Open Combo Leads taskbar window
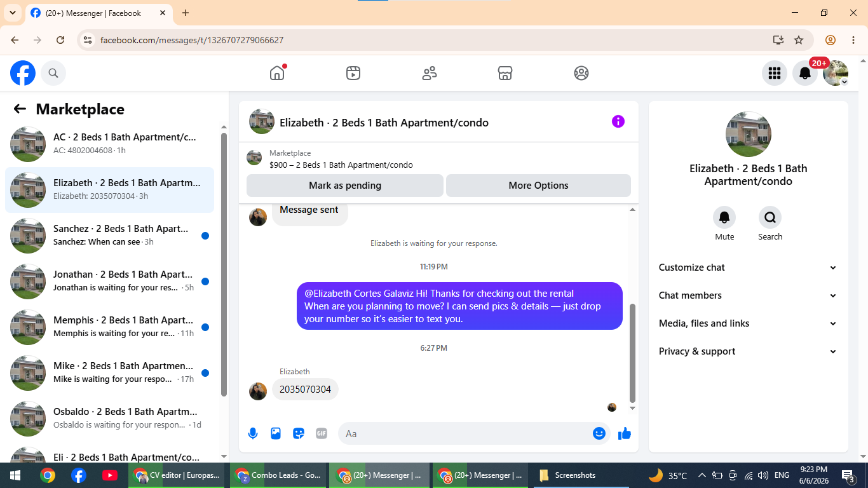Screen dimensions: 868x488 (x=278, y=475)
